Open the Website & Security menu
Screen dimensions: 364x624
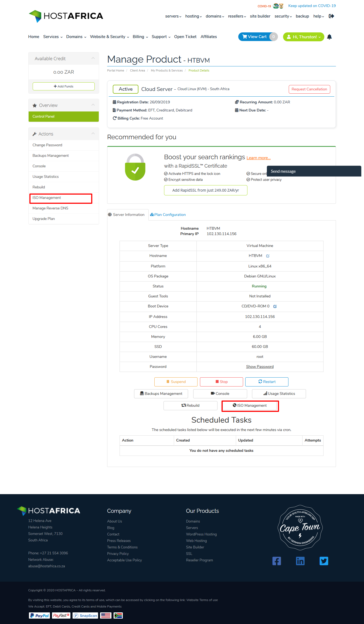pyautogui.click(x=110, y=37)
